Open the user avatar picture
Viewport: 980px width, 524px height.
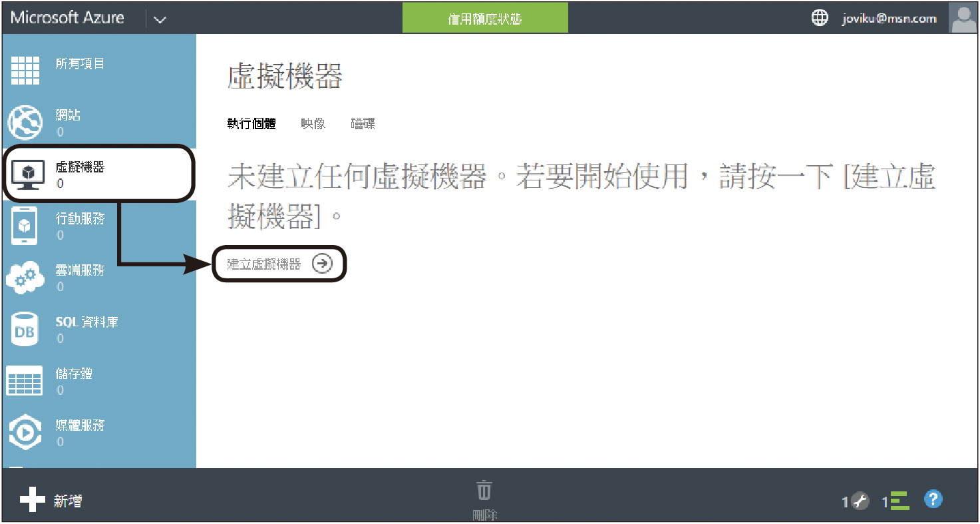click(x=963, y=18)
